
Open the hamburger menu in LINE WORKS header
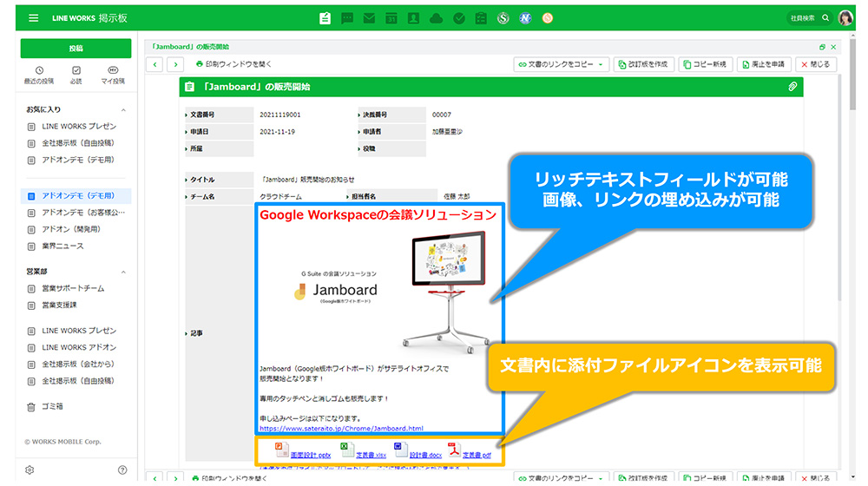(33, 18)
